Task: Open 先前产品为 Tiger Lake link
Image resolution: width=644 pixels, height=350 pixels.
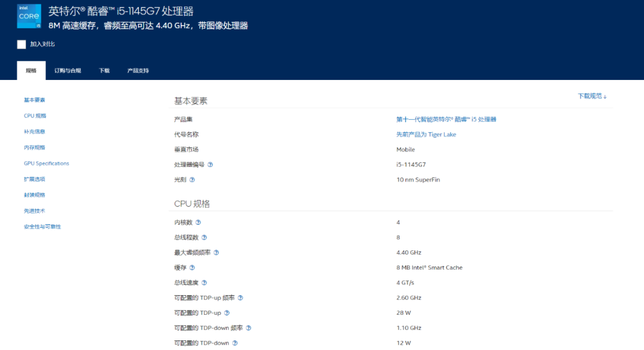Action: click(x=426, y=134)
